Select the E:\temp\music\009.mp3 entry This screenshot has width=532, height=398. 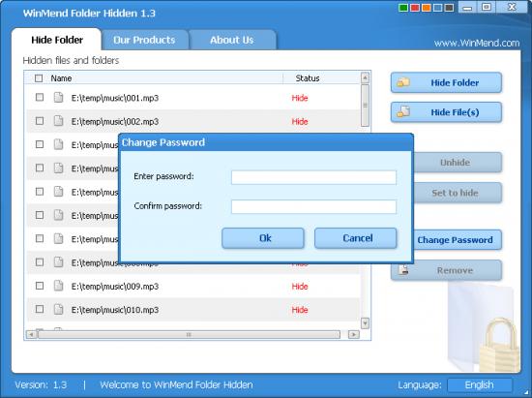(115, 287)
